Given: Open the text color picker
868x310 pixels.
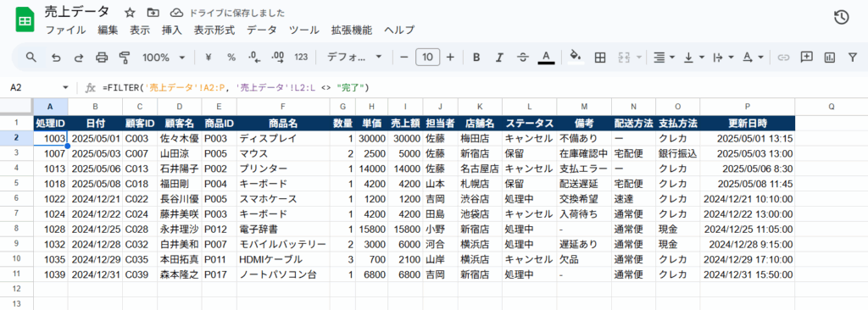Looking at the screenshot, I should tap(547, 57).
